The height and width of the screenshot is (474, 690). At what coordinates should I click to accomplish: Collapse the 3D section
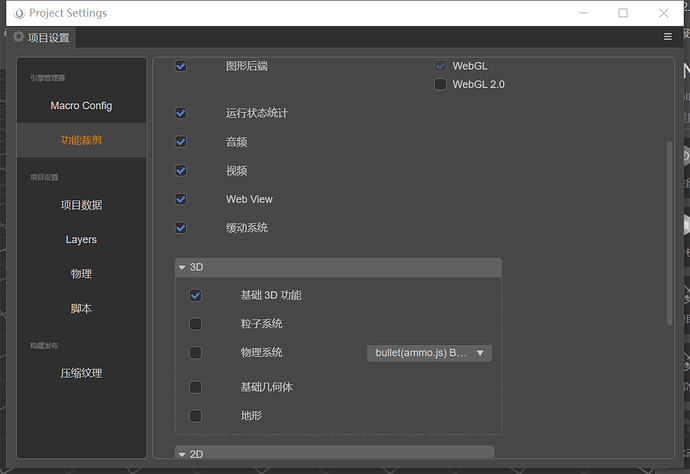[338, 268]
